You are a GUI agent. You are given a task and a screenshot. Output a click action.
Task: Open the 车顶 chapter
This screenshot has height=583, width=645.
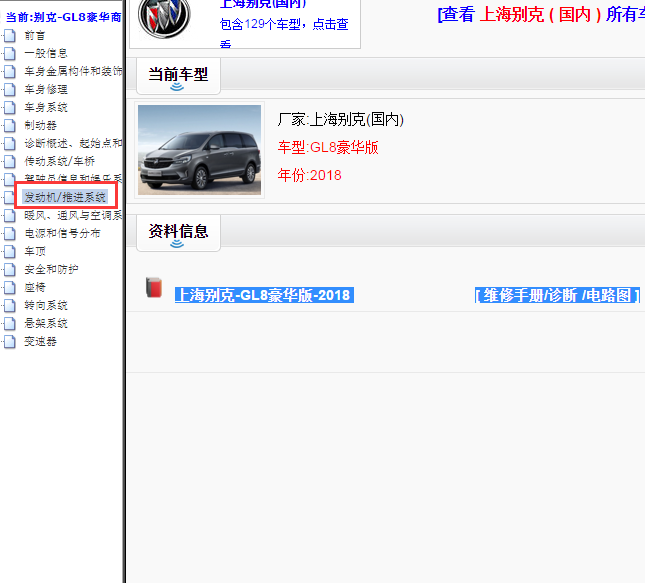point(35,251)
